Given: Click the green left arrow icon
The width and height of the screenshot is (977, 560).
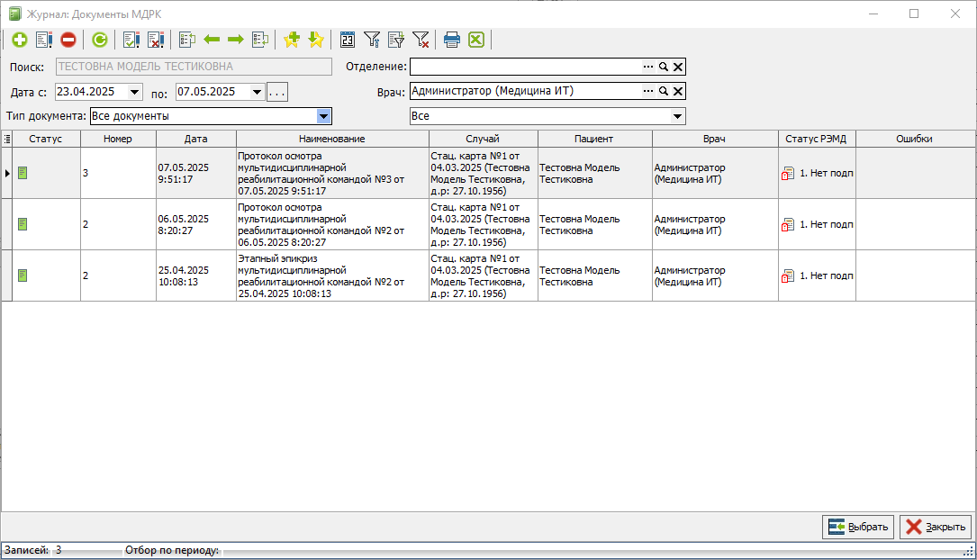Looking at the screenshot, I should 212,40.
